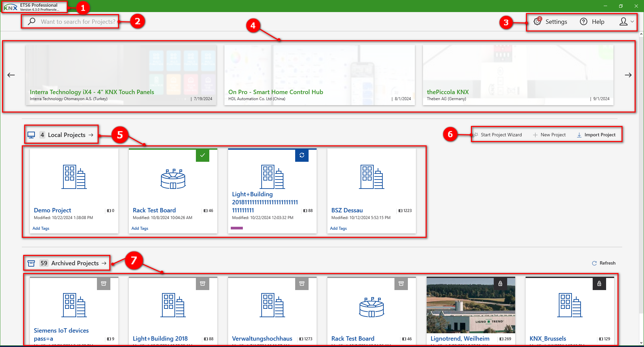Open Lignotrend, Weilheim project photo

coord(471,305)
